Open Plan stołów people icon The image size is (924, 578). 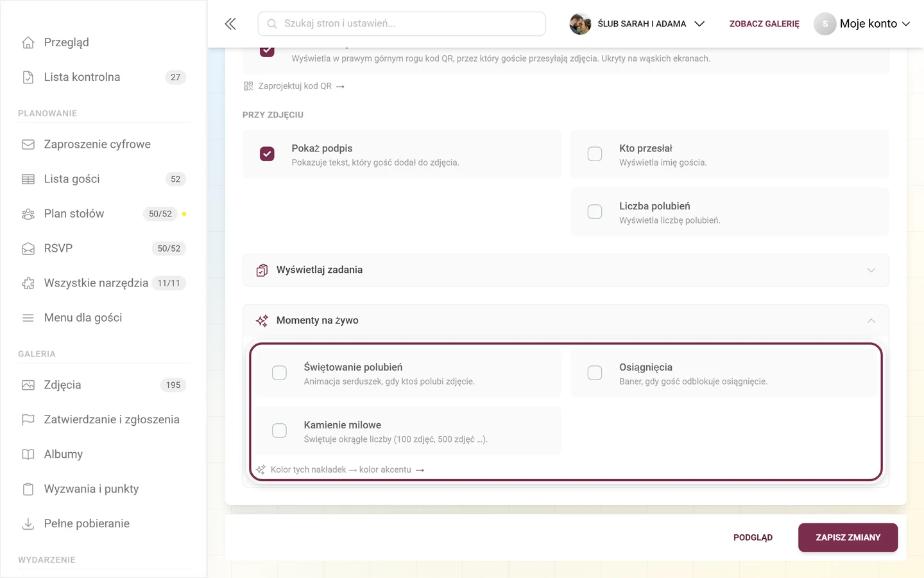click(28, 214)
